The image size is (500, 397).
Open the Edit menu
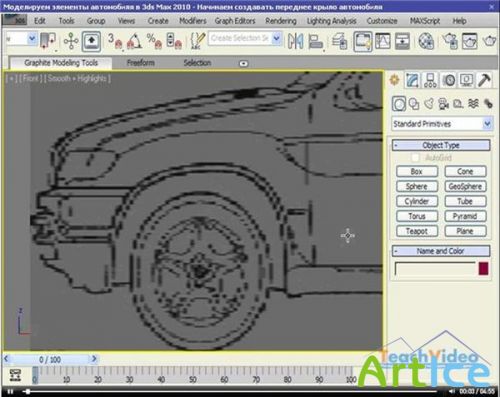(40, 21)
